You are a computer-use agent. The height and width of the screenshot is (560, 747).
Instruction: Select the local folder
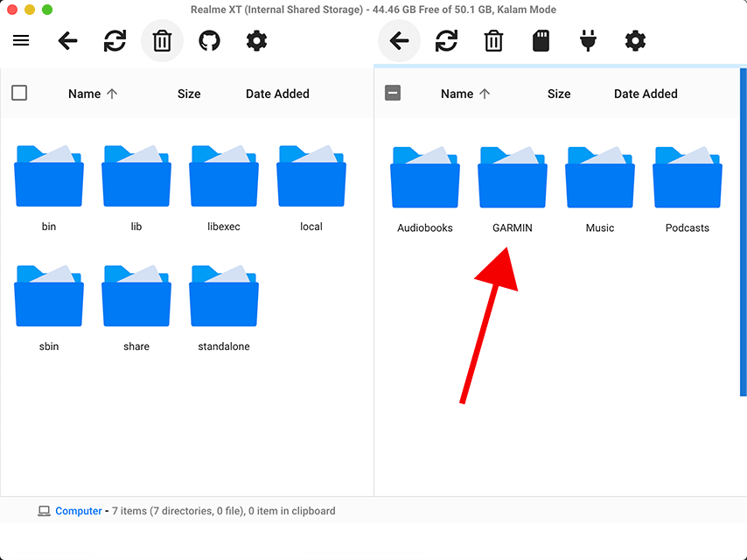[x=311, y=188]
